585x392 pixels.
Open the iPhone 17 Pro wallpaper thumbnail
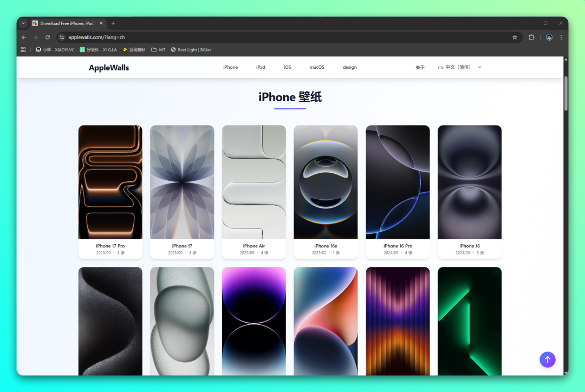pyautogui.click(x=110, y=182)
